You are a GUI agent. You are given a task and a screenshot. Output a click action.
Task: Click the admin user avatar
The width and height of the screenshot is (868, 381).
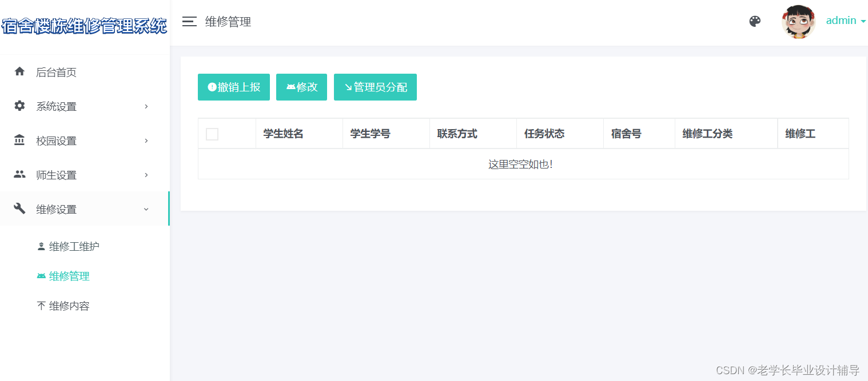point(798,22)
